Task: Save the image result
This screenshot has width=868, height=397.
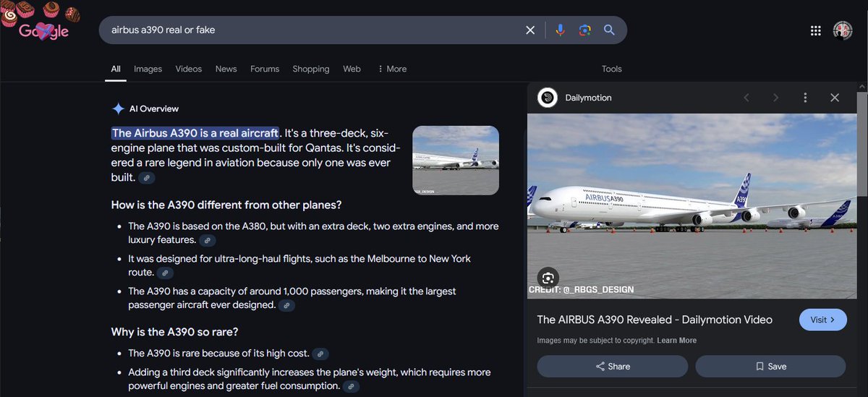Action: [x=770, y=367]
